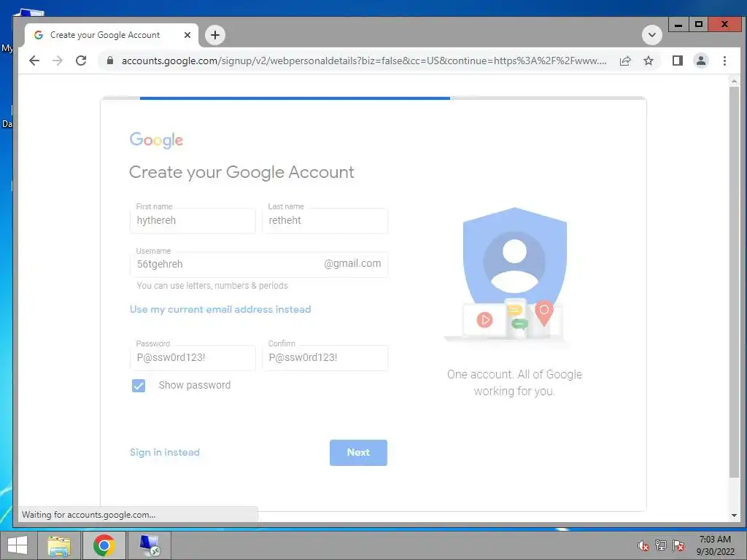The width and height of the screenshot is (747, 560).
Task: Click the Google logo on the form
Action: pyautogui.click(x=156, y=140)
